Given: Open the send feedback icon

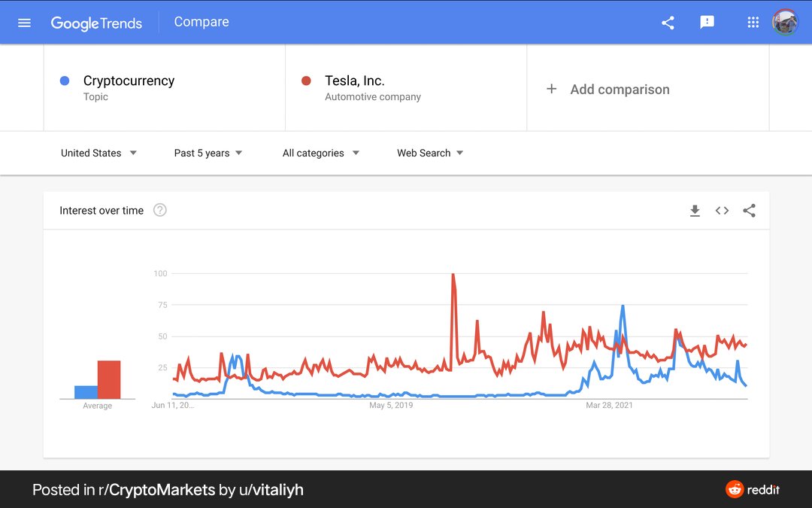Looking at the screenshot, I should tap(707, 23).
